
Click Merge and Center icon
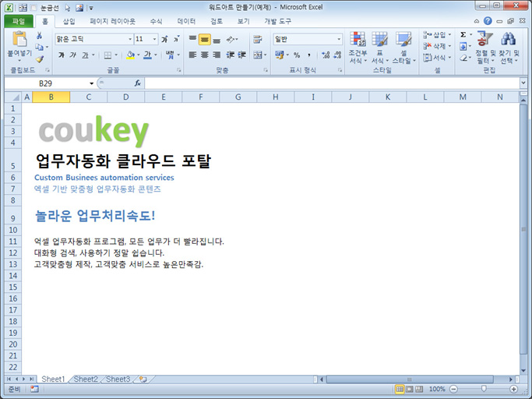258,55
